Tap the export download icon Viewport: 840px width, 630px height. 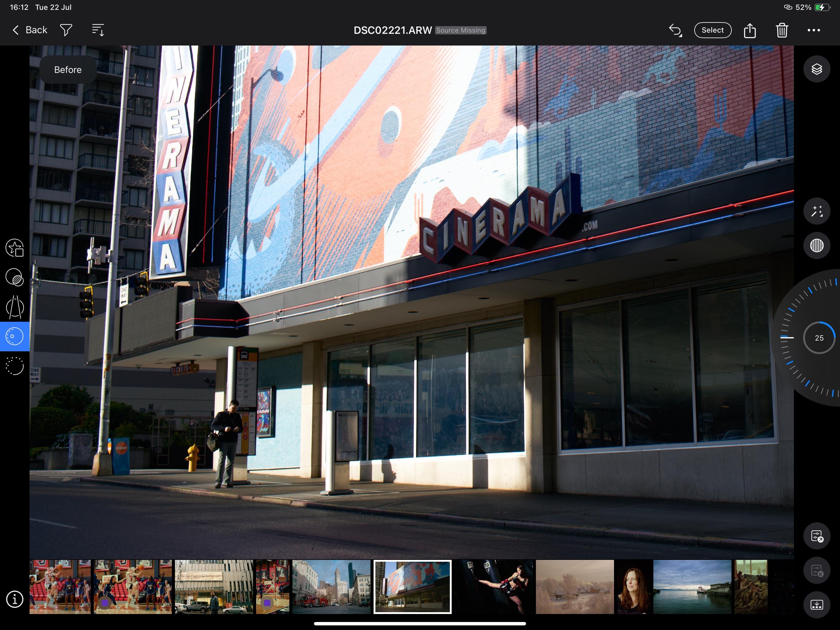tap(816, 604)
